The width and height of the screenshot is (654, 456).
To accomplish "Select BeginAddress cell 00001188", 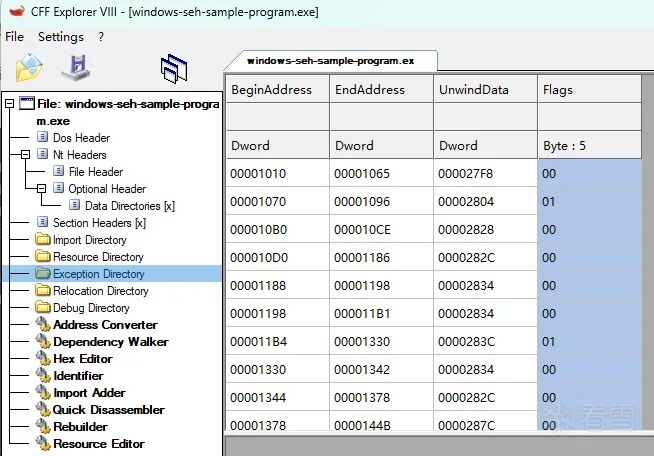I will click(x=278, y=285).
